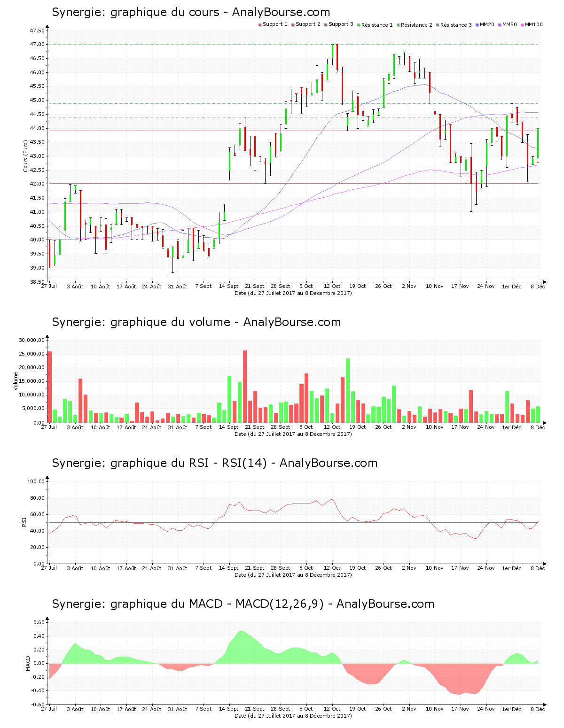564x728 pixels.
Task: Click the 'Cours (Euro)' vertical axis label
Action: tap(25, 156)
